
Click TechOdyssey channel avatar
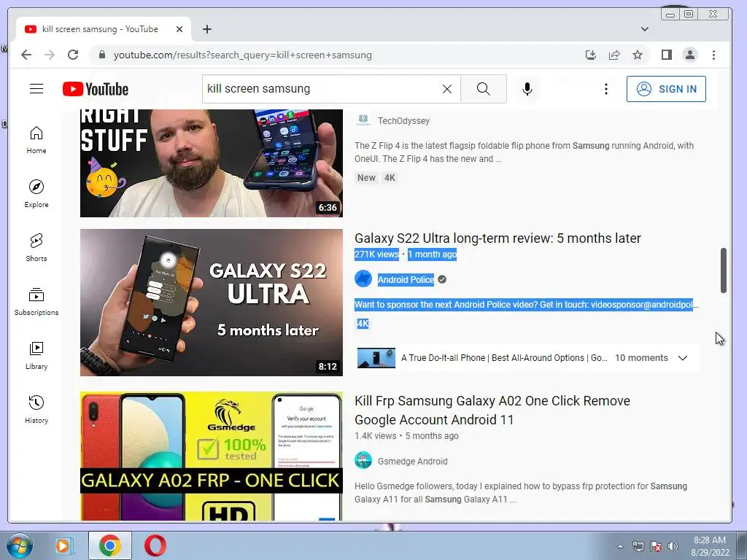click(363, 119)
